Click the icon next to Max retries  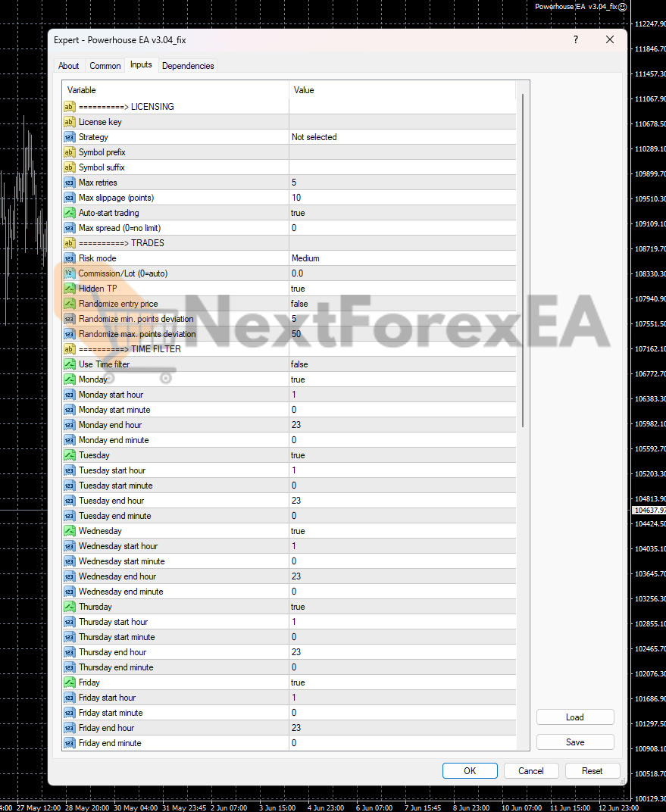(x=69, y=183)
